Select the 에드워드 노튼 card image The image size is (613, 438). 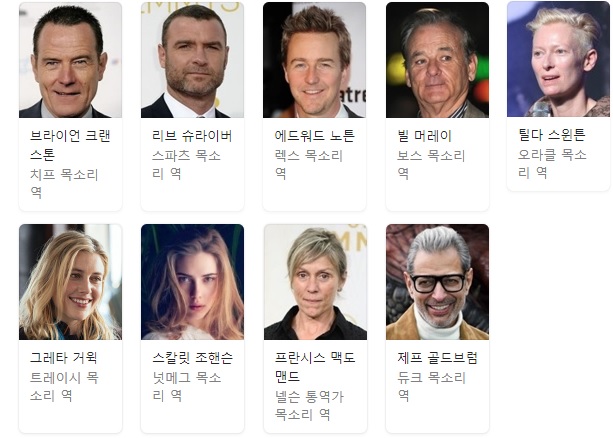point(315,60)
